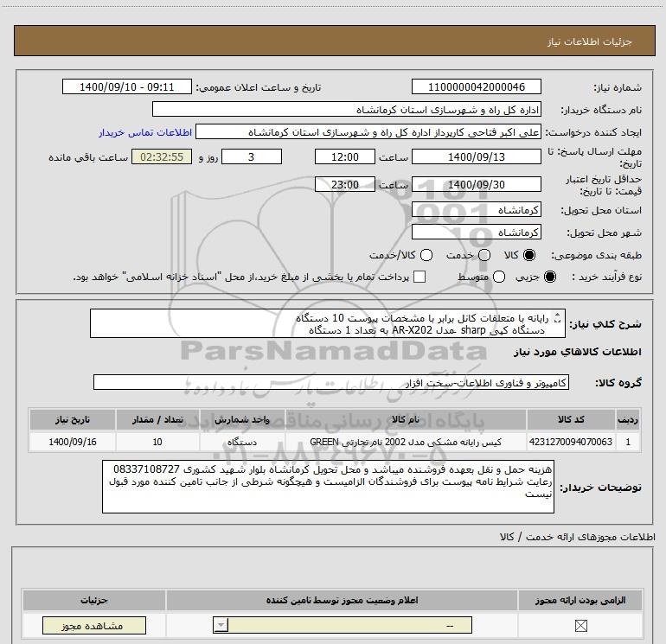This screenshot has height=644, width=666.
Task: Click the need date cell 1400/09/16
Action: (x=72, y=442)
